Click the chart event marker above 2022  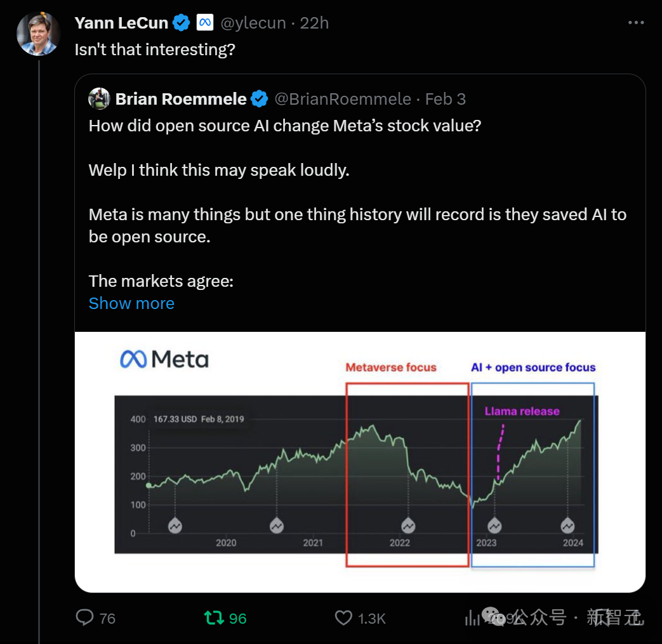pos(408,526)
